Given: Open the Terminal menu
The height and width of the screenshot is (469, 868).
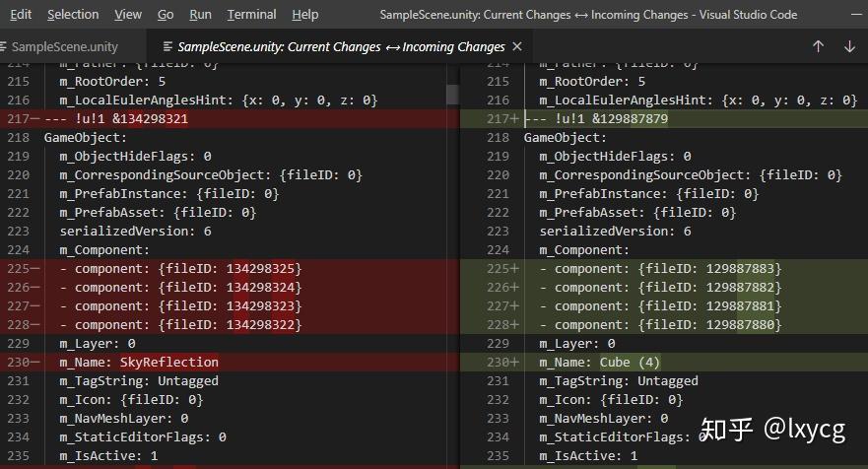Looking at the screenshot, I should click(x=251, y=15).
